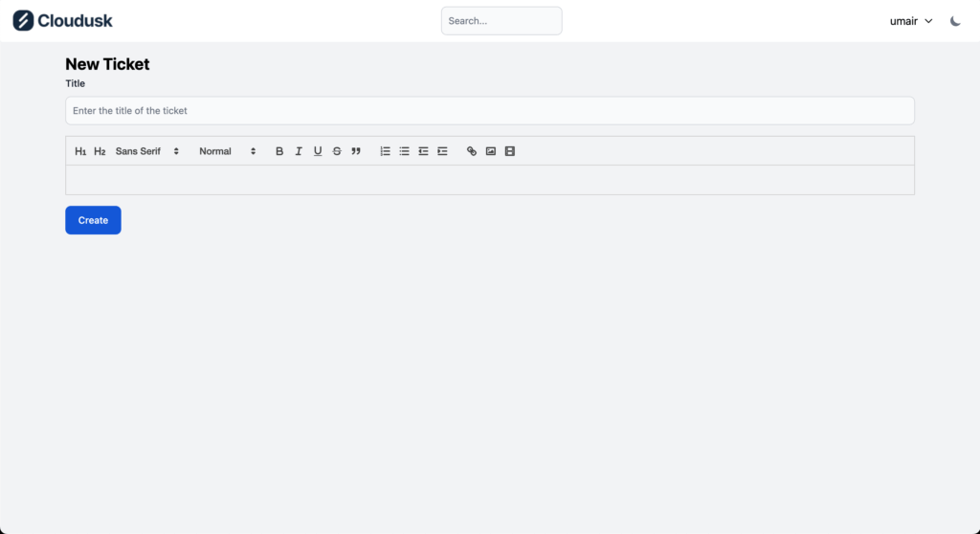980x534 pixels.
Task: Toggle italic text formatting
Action: 299,151
